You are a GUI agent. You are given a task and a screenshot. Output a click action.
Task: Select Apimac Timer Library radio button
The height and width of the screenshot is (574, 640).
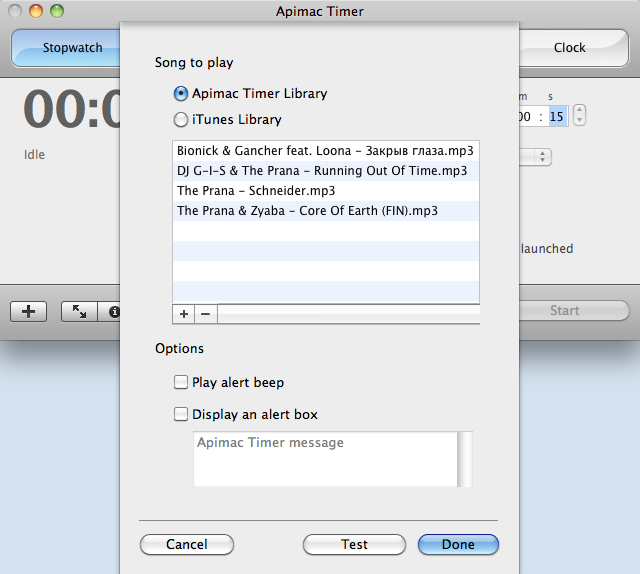tap(181, 93)
